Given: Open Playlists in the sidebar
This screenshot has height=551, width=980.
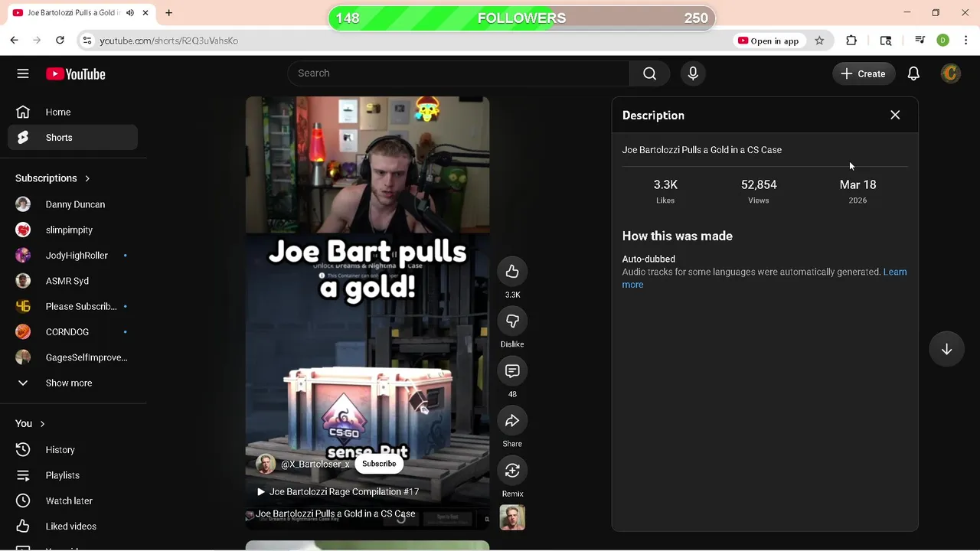Looking at the screenshot, I should [x=73, y=475].
